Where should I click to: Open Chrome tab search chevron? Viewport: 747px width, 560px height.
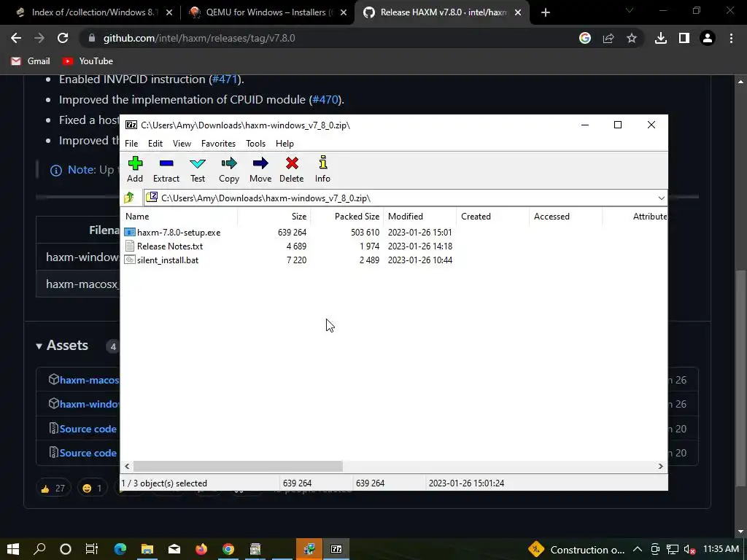tap(630, 10)
